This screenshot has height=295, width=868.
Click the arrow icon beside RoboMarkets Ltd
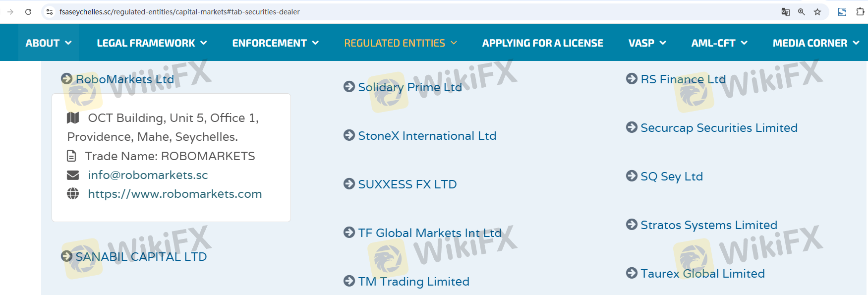(x=67, y=78)
